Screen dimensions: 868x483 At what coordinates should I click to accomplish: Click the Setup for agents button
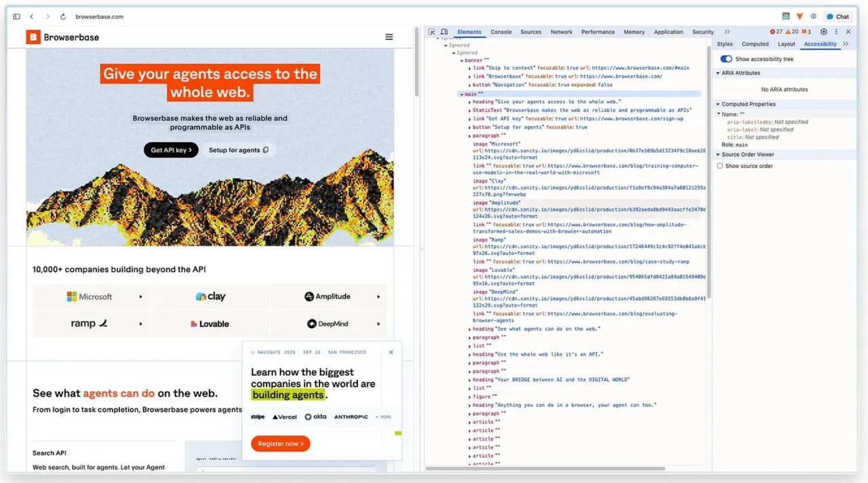tap(239, 150)
